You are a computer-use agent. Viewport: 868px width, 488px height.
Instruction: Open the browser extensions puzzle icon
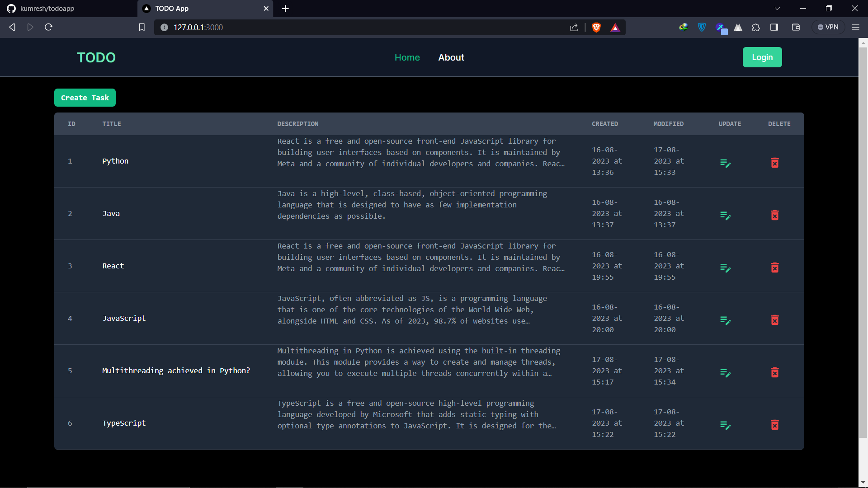click(x=756, y=28)
